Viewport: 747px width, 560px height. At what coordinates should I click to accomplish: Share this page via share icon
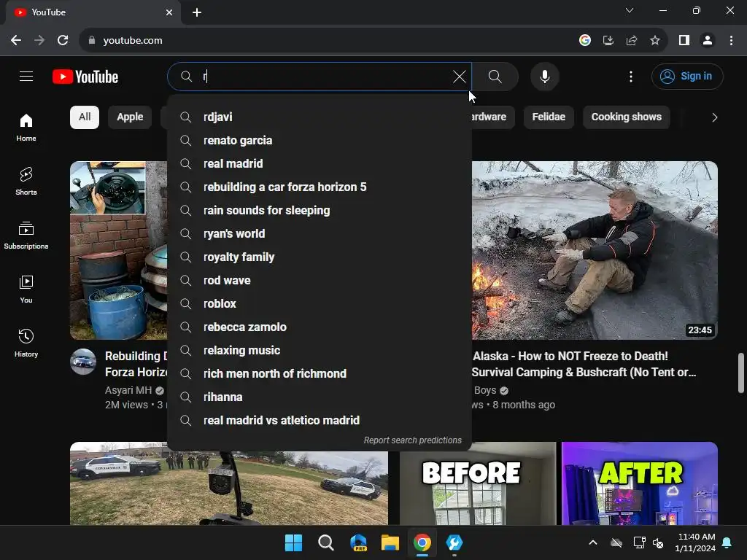click(632, 41)
